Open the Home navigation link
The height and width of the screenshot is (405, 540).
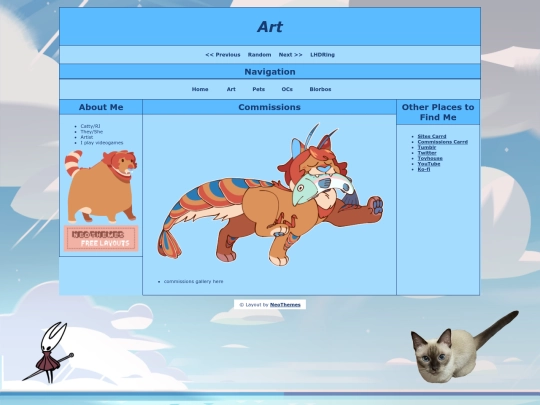(200, 89)
